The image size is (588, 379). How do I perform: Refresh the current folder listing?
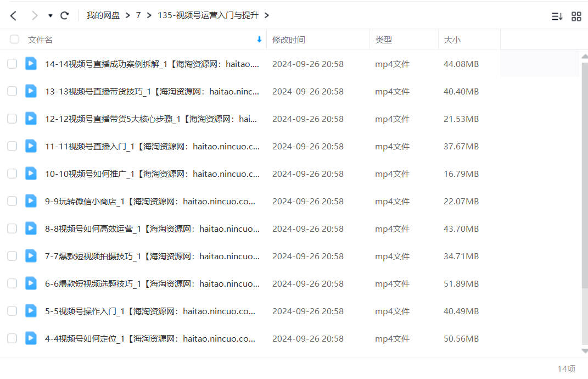(x=64, y=15)
